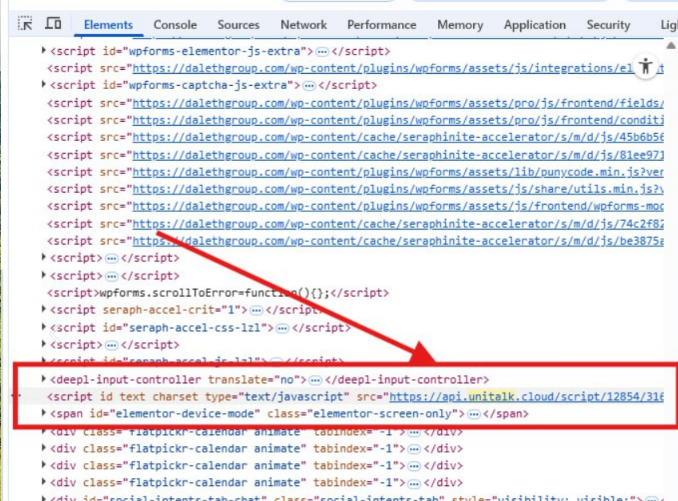678x501 pixels.
Task: Click the scrollbar up arrow
Action: (671, 45)
